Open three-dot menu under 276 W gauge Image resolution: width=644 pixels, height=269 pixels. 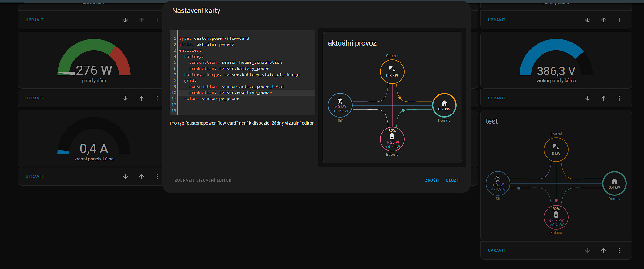(157, 98)
